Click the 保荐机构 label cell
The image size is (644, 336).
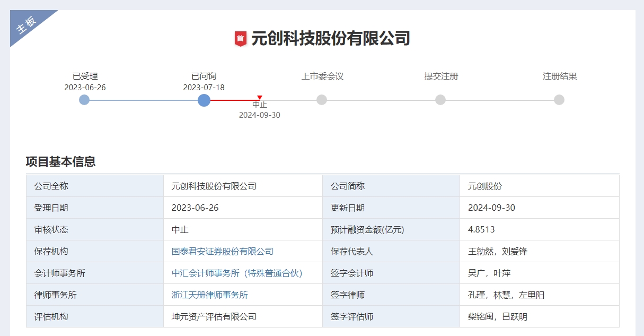click(x=95, y=252)
